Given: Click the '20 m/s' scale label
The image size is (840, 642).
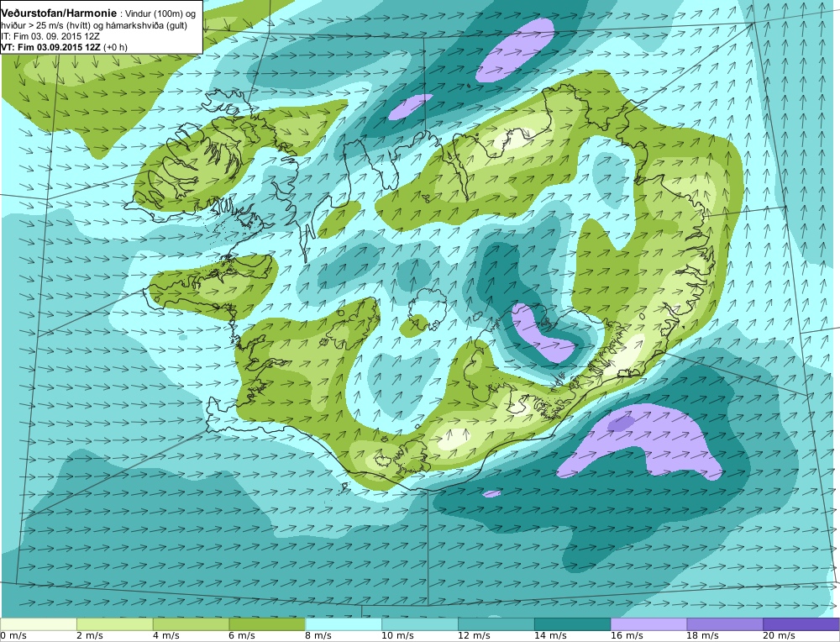Looking at the screenshot, I should pyautogui.click(x=780, y=636).
